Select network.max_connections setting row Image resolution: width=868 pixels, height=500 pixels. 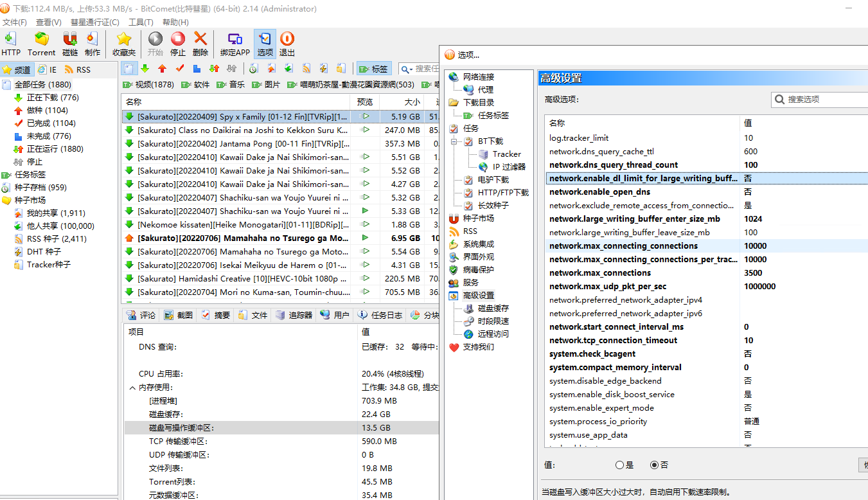coord(706,273)
